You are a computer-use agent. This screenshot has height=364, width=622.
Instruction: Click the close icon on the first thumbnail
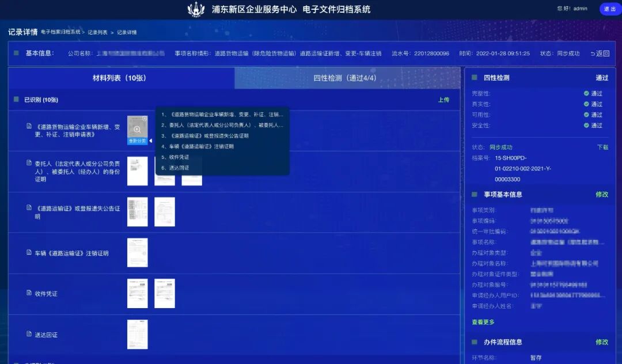[x=145, y=119]
